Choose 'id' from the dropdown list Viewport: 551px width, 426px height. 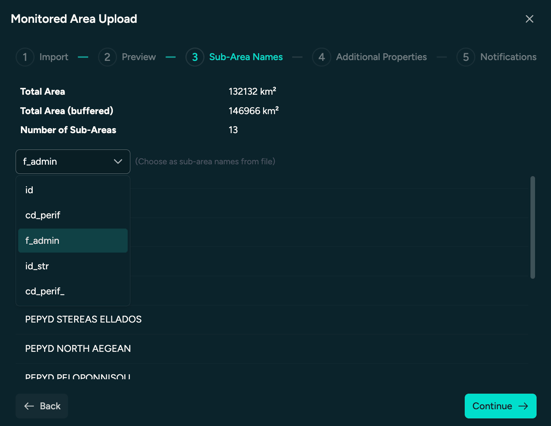pos(73,190)
